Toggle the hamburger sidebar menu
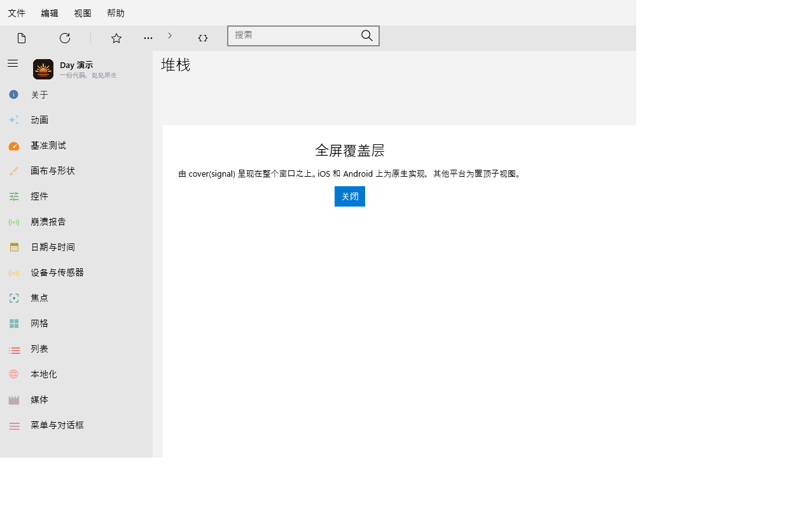 point(13,64)
